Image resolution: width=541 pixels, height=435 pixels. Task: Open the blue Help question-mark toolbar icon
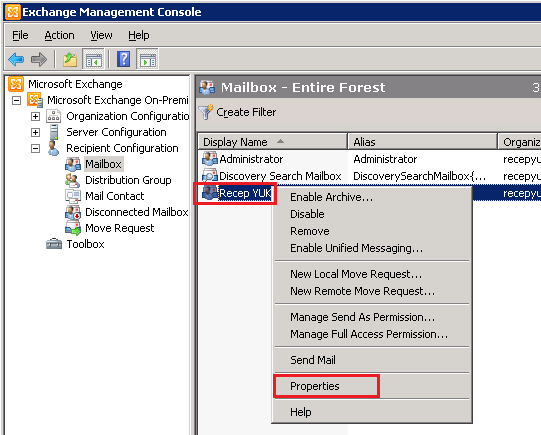click(x=124, y=59)
